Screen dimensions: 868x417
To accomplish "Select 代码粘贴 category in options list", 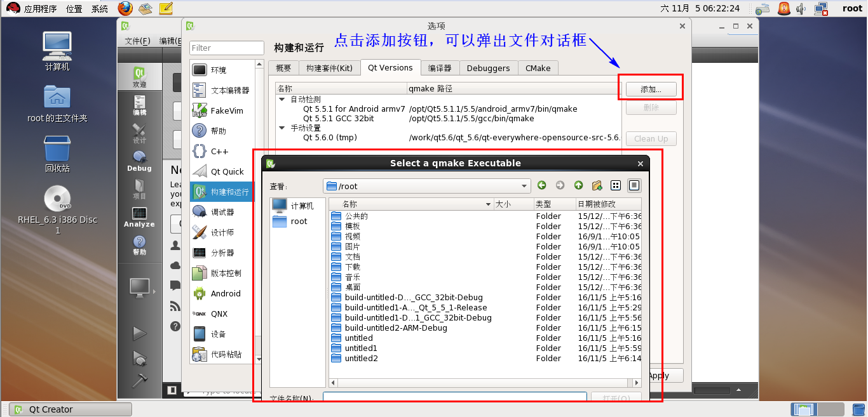I will pos(222,354).
